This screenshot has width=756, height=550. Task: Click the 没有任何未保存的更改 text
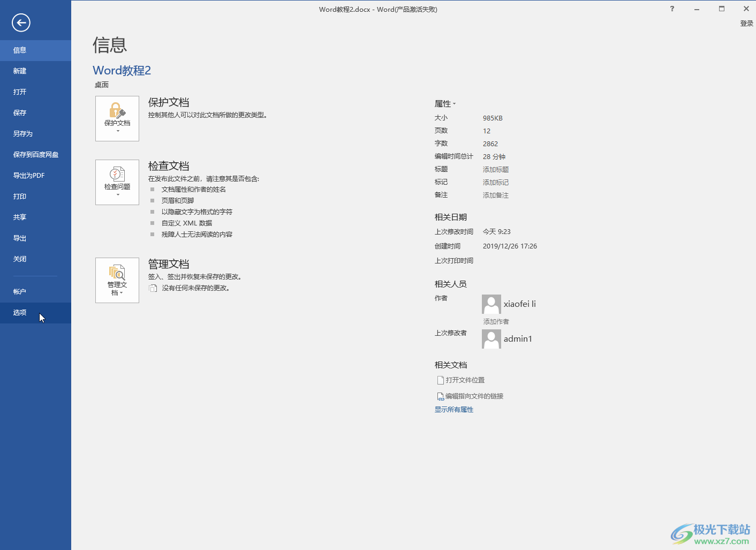(196, 288)
